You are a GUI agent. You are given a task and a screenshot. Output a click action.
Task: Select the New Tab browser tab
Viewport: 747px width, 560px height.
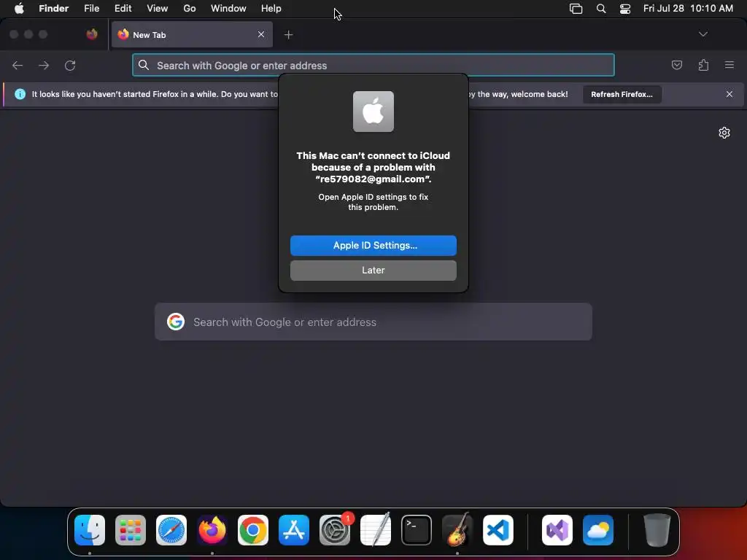(x=192, y=35)
